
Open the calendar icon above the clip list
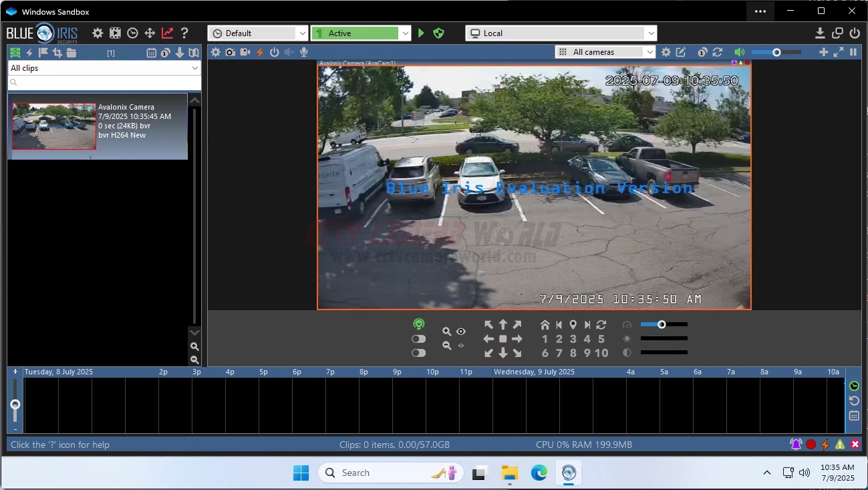(x=152, y=53)
